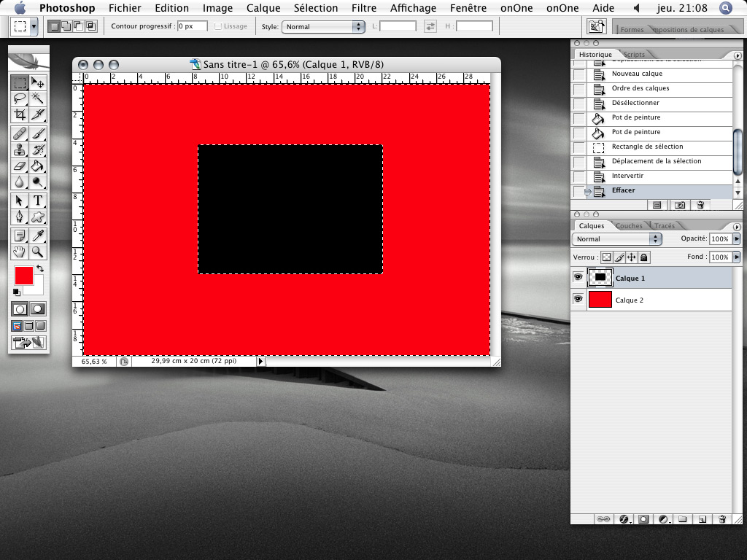Select the Path Selection arrow tool

[x=20, y=201]
